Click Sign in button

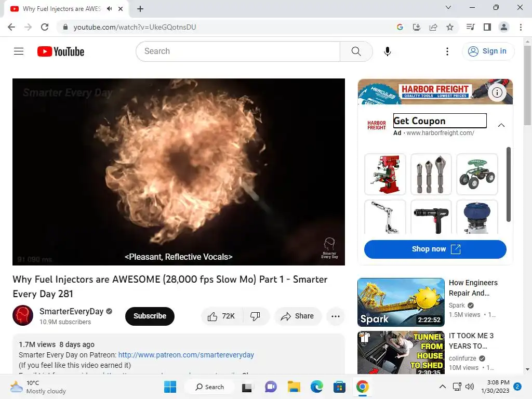pyautogui.click(x=488, y=51)
